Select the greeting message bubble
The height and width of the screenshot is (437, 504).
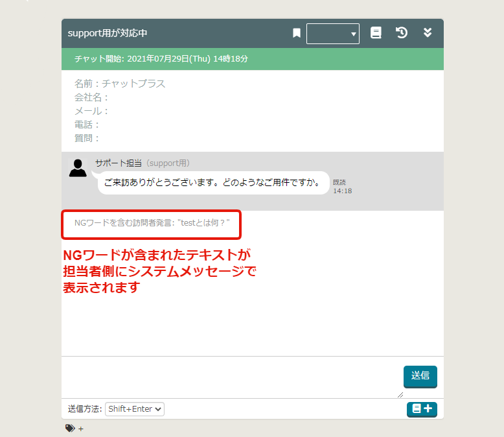(x=213, y=183)
